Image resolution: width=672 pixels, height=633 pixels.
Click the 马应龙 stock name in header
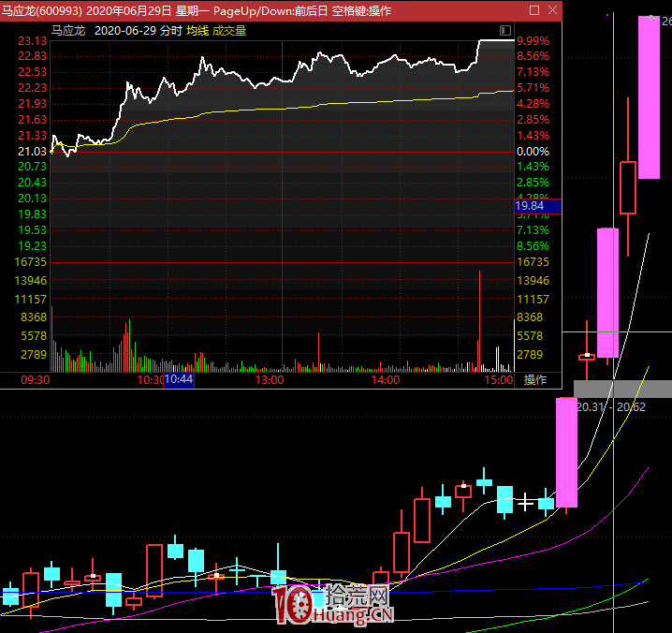pos(68,31)
